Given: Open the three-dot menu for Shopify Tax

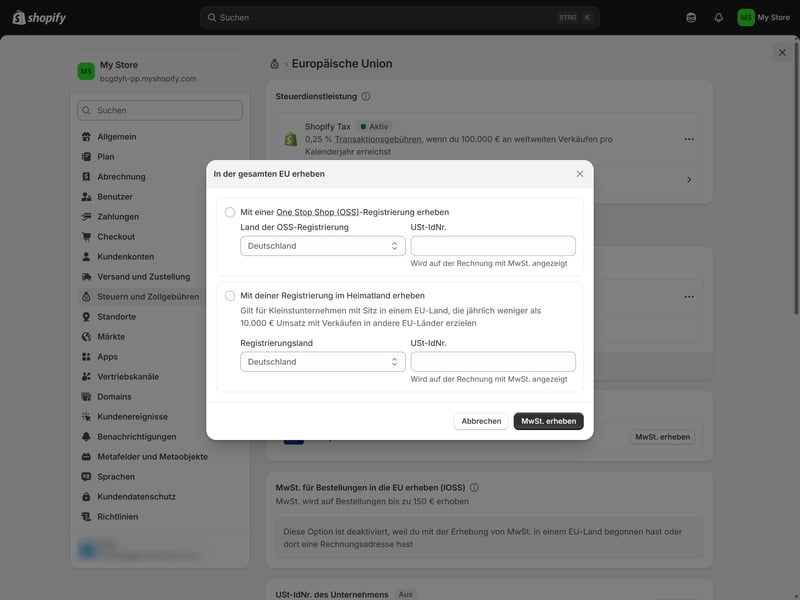Looking at the screenshot, I should 689,140.
